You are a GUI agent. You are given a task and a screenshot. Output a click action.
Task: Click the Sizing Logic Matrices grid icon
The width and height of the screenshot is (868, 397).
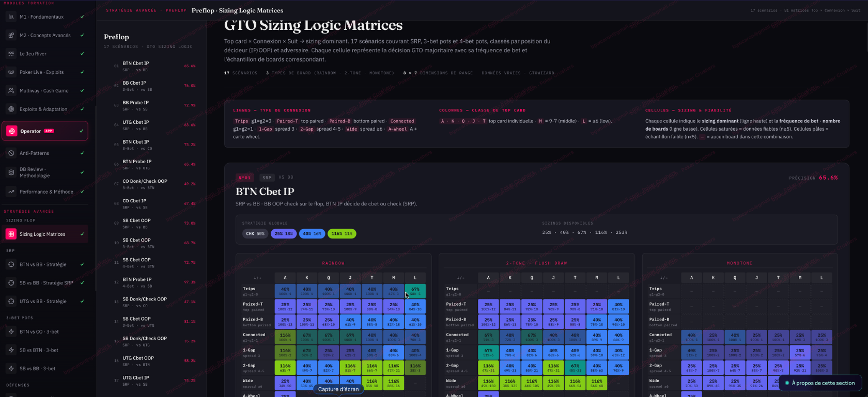pos(11,234)
